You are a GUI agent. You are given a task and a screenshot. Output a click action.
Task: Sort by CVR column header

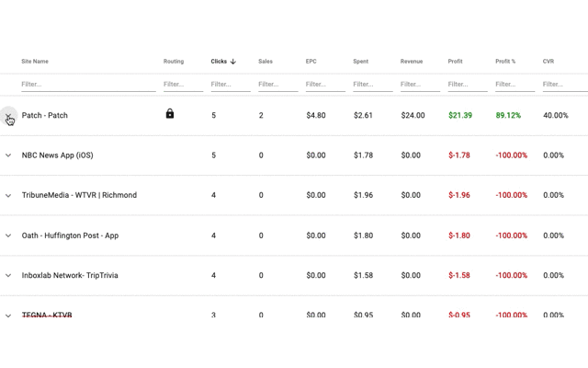tap(548, 62)
